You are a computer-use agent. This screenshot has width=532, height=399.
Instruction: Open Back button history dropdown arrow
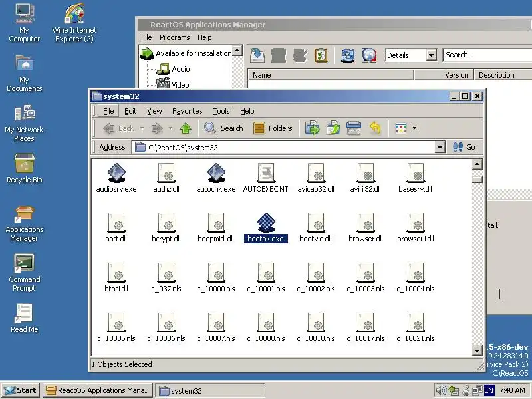[142, 128]
